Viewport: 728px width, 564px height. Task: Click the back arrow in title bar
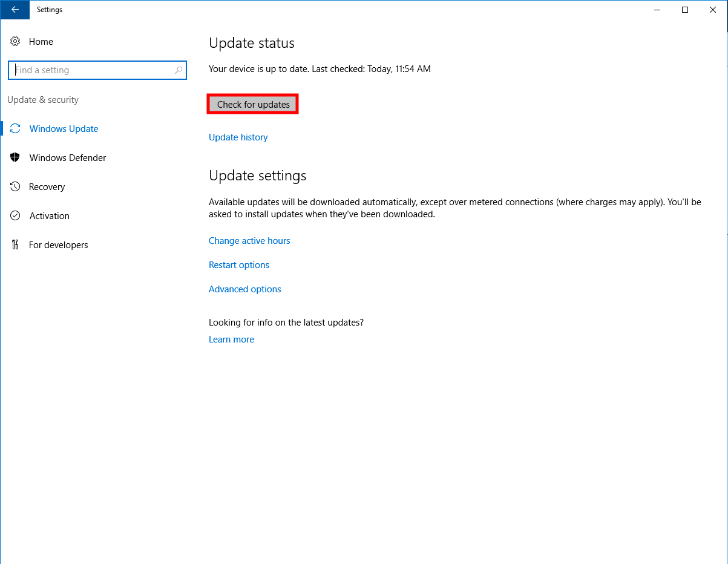[x=15, y=10]
